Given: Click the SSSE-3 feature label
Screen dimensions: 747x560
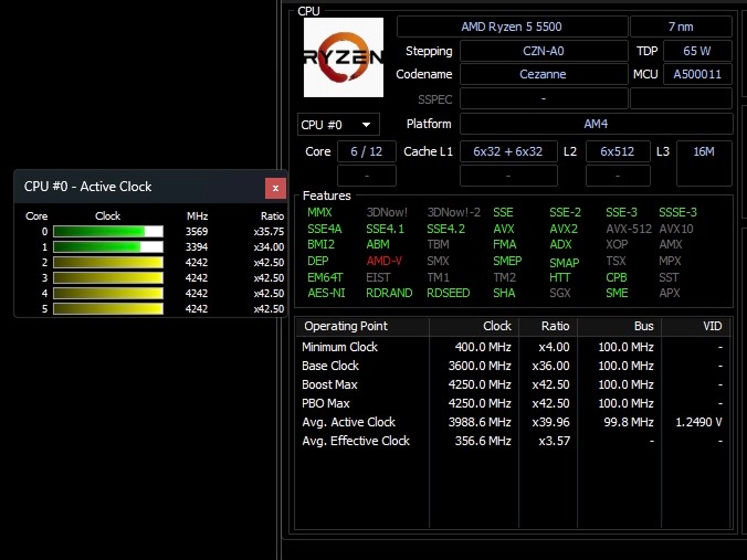Looking at the screenshot, I should pos(678,212).
